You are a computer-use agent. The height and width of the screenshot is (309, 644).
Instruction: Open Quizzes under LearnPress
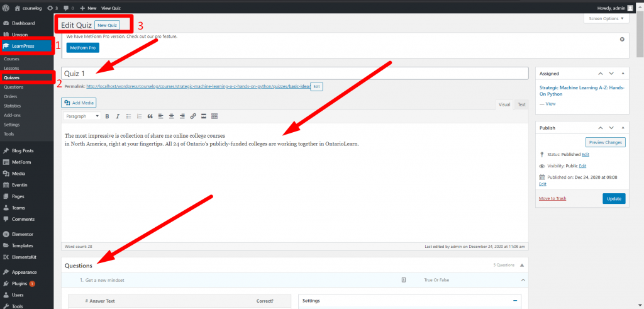11,77
